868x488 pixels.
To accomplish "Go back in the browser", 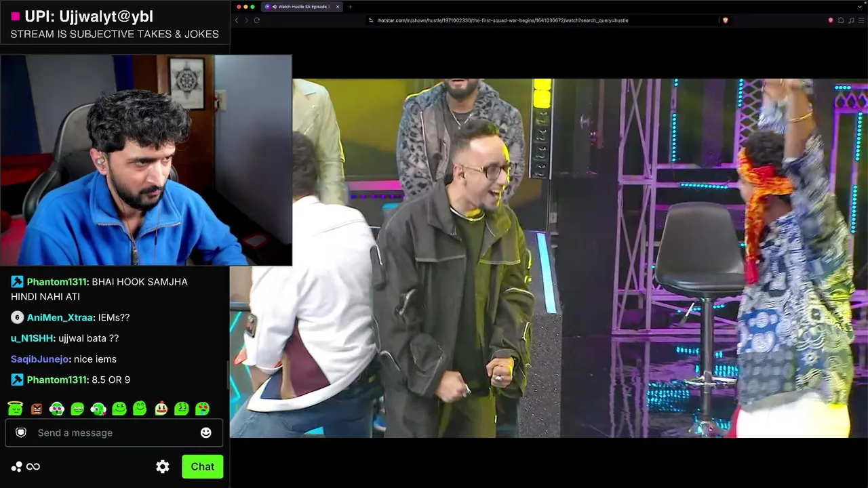I will pyautogui.click(x=237, y=20).
